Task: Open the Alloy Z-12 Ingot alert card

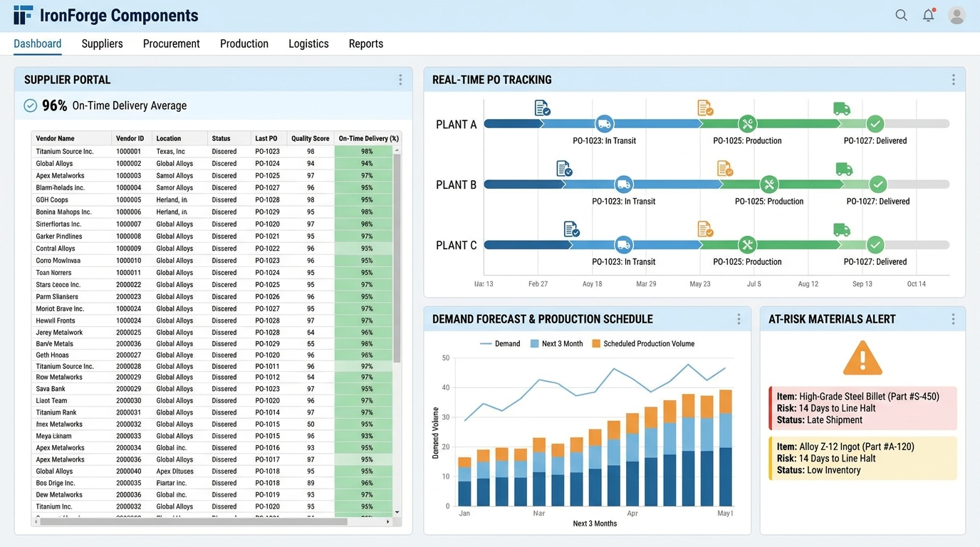Action: (x=863, y=458)
